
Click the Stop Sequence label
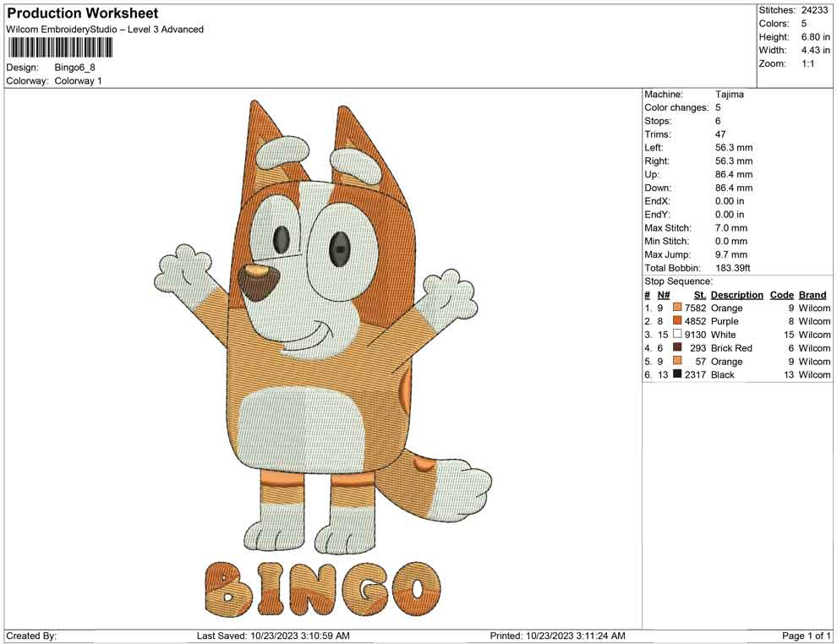[x=678, y=281]
